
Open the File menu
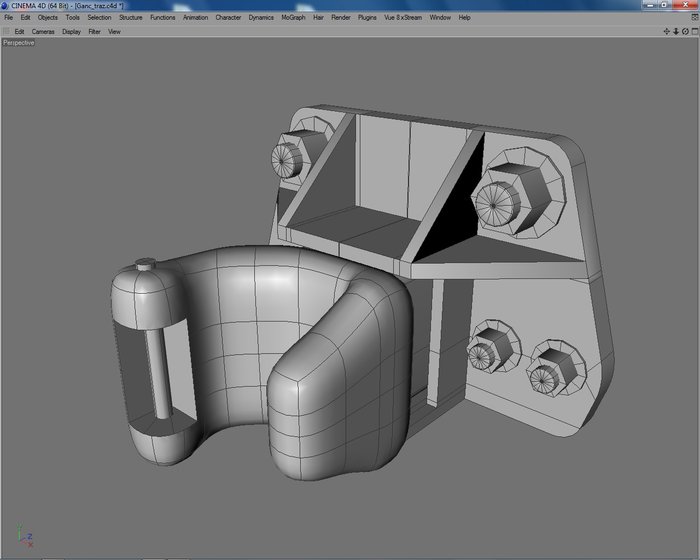click(8, 17)
